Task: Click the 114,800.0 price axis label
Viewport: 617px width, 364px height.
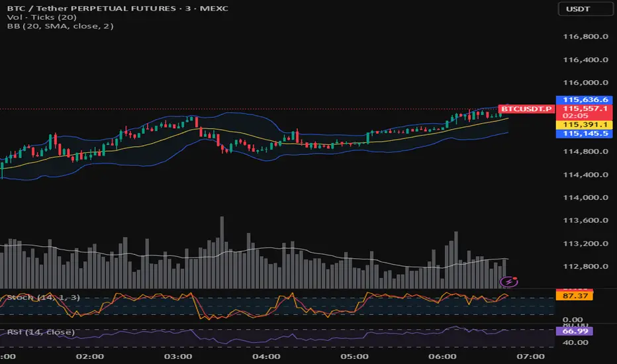Action: [x=586, y=152]
